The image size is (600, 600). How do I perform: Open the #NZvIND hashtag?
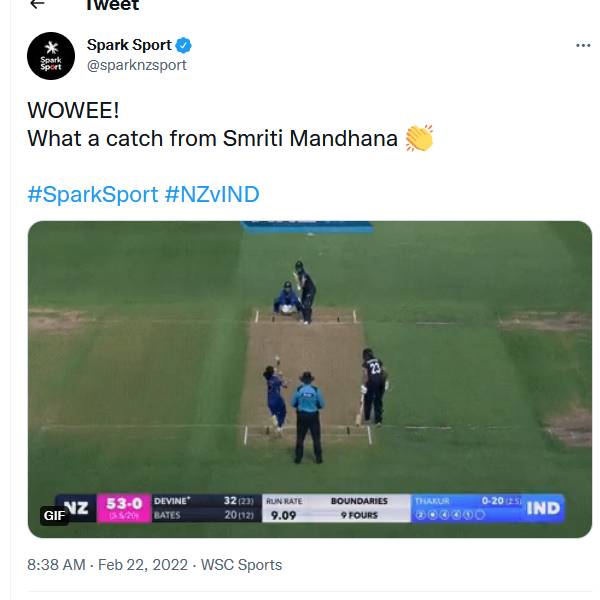click(x=212, y=194)
